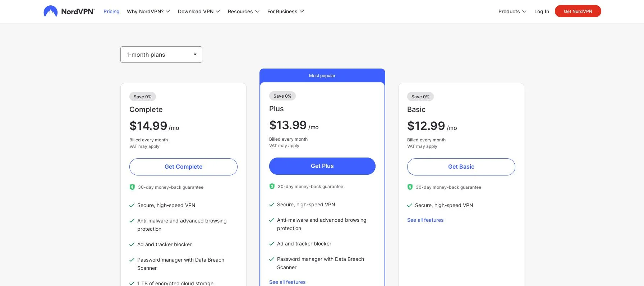644x286 pixels.
Task: Click the $12.99 price
Action: [426, 126]
